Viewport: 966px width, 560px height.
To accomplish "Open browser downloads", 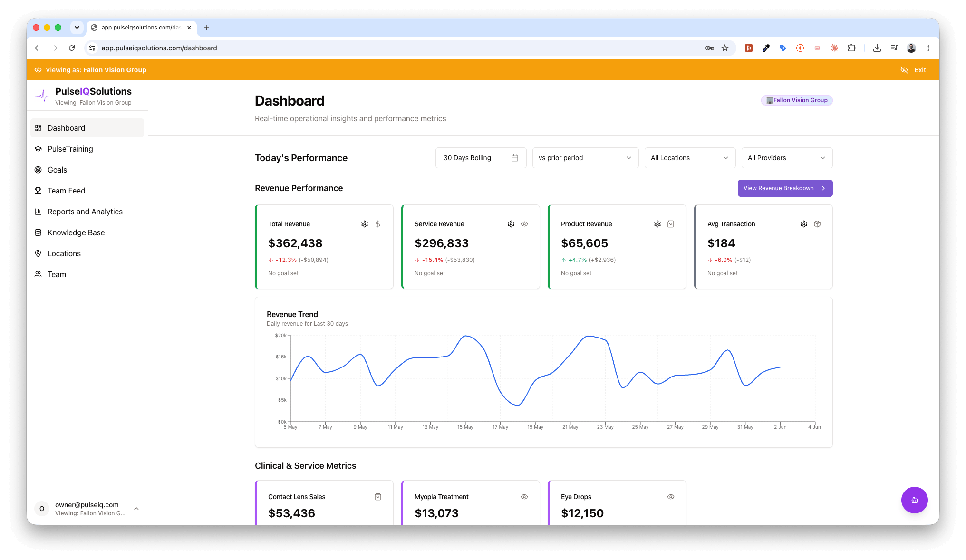I will click(877, 48).
